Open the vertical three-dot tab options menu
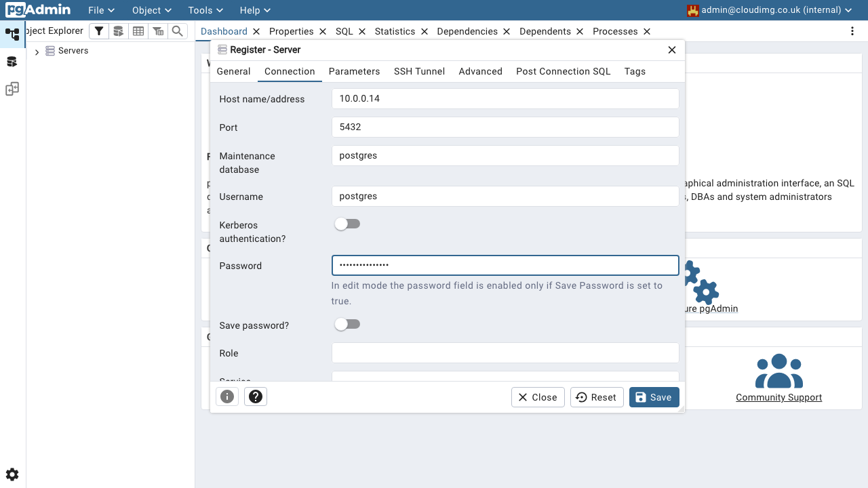 (x=852, y=31)
